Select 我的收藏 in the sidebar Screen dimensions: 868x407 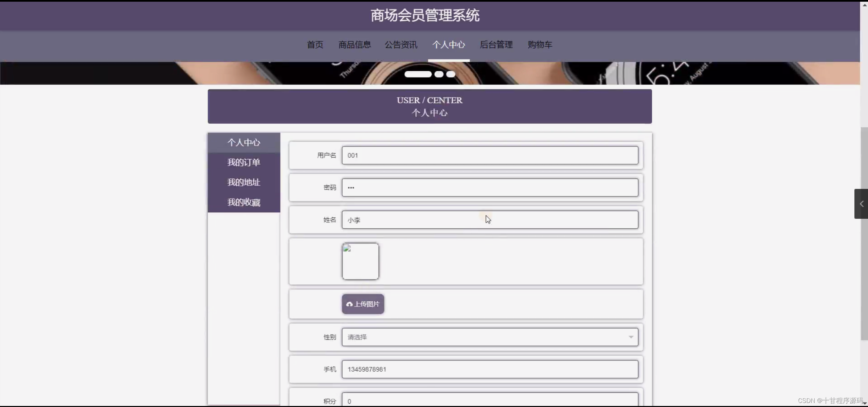tap(243, 202)
